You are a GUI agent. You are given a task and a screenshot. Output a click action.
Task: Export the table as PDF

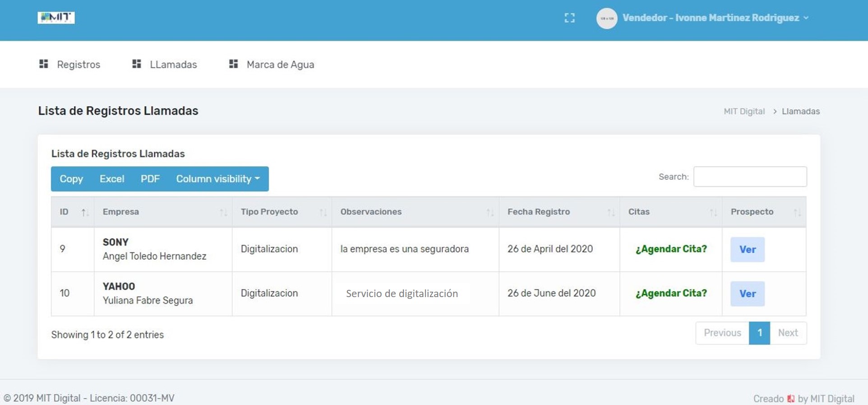pyautogui.click(x=150, y=179)
